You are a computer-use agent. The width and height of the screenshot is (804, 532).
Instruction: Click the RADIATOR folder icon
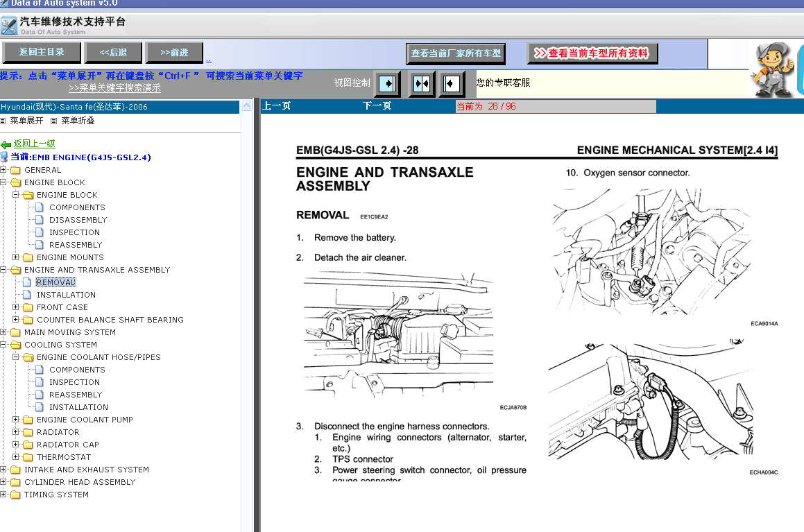coord(28,432)
